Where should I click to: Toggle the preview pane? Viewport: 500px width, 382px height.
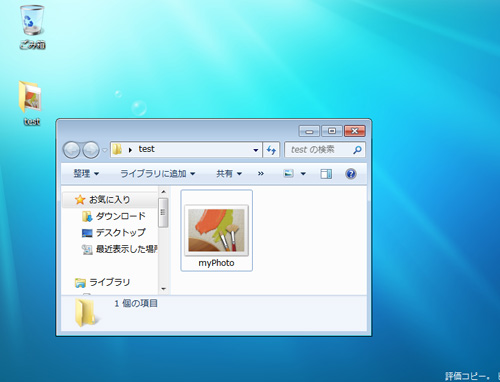tap(326, 174)
